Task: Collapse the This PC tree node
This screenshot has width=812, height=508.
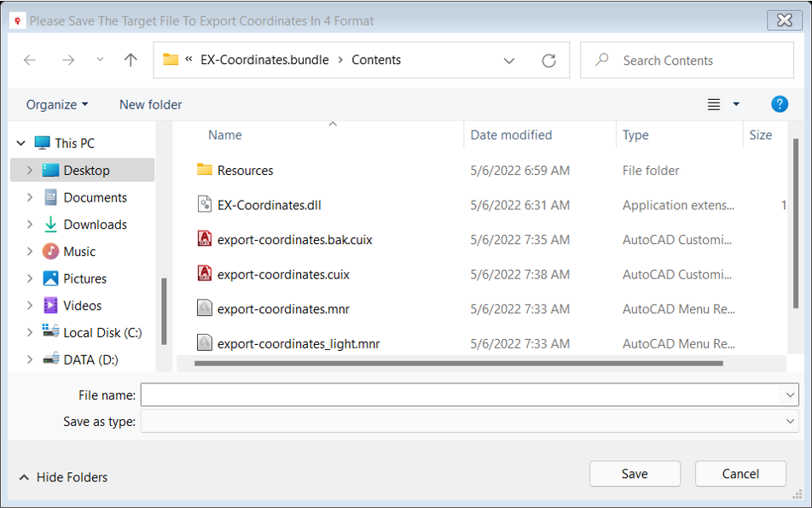Action: click(x=21, y=143)
